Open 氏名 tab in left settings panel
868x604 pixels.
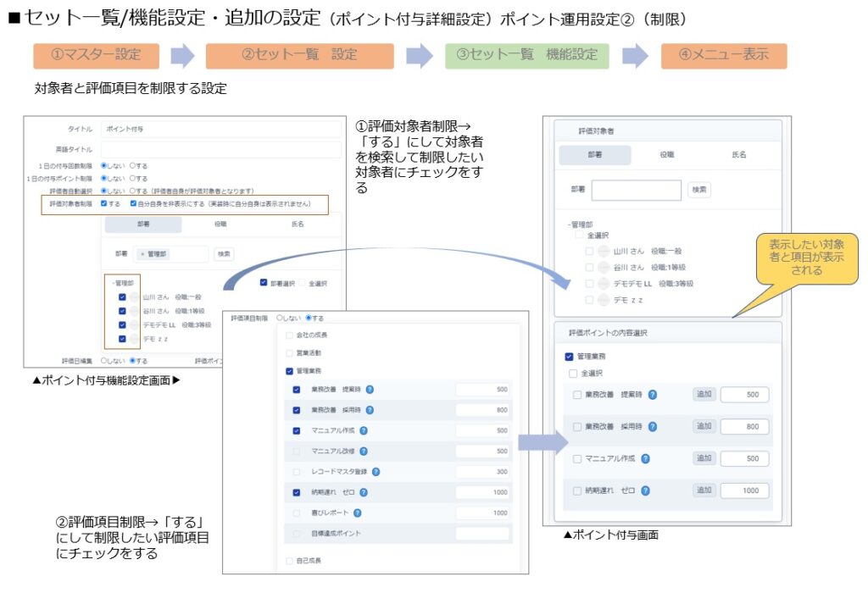pyautogui.click(x=297, y=224)
